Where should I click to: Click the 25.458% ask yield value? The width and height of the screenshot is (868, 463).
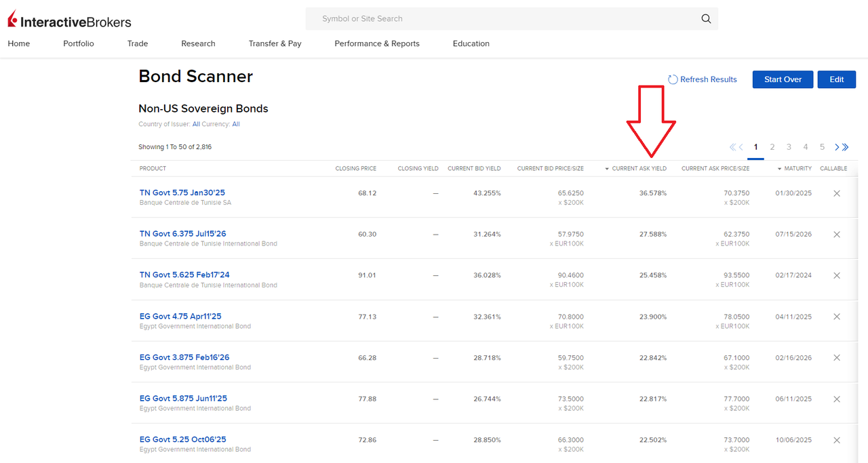click(653, 275)
